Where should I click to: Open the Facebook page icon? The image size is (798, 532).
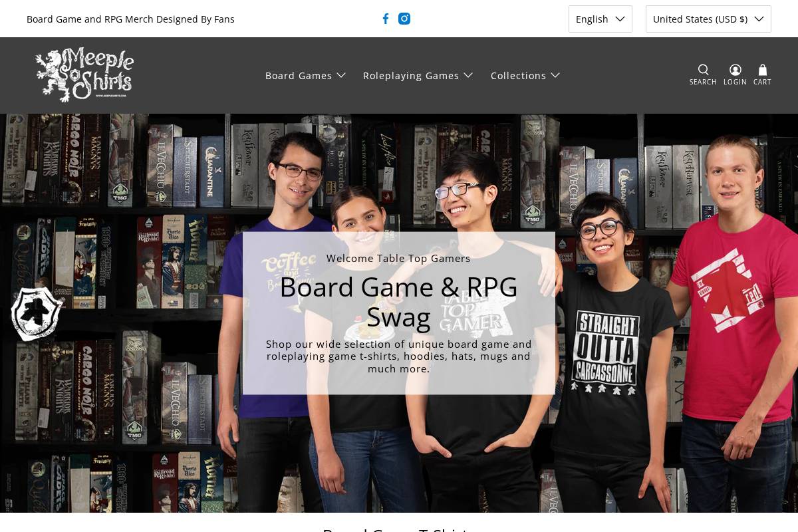click(x=386, y=19)
